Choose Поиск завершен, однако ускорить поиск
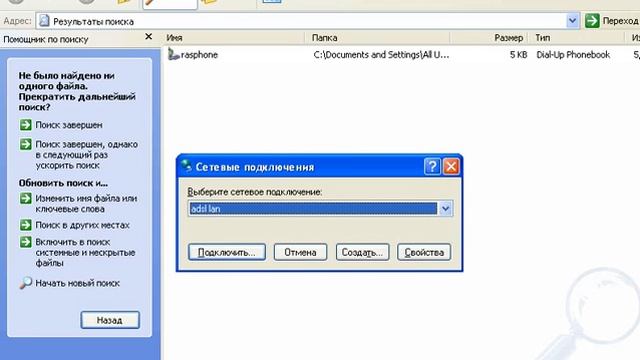The height and width of the screenshot is (360, 640). [87, 155]
